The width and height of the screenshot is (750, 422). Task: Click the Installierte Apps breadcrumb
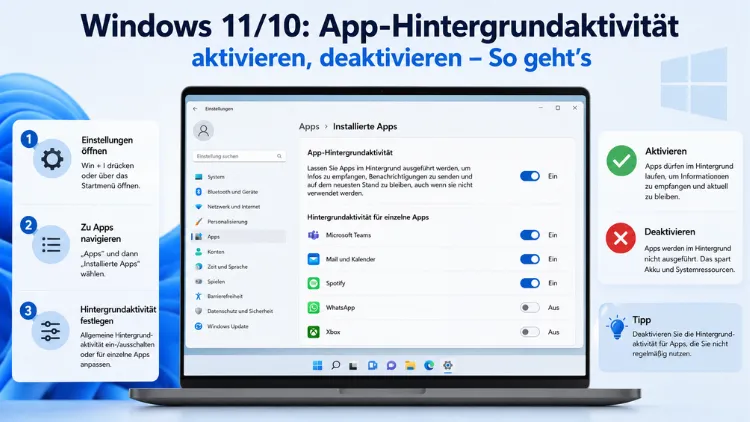365,126
